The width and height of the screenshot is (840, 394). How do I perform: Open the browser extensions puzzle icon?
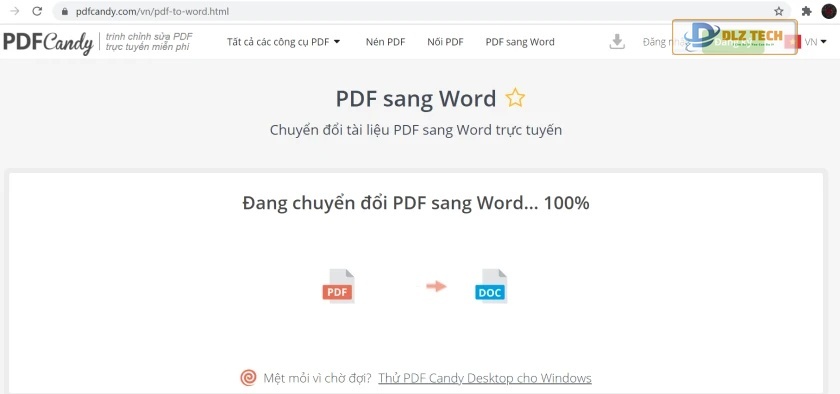806,11
